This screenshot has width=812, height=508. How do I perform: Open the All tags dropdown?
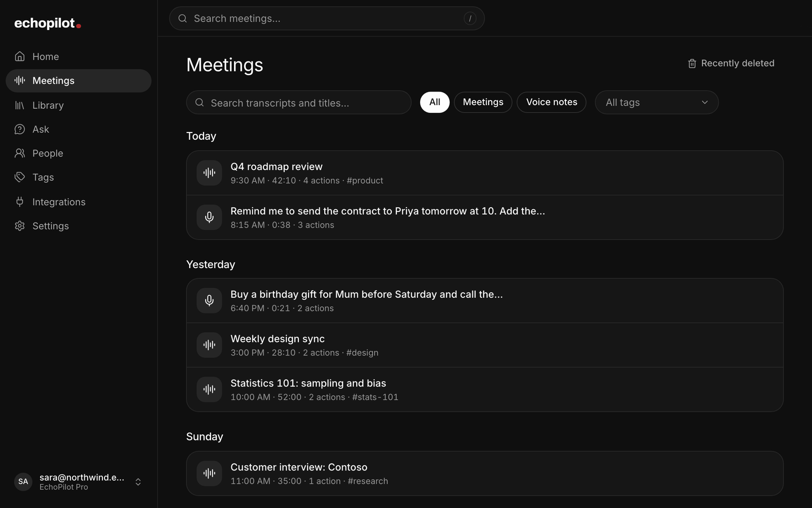(657, 102)
